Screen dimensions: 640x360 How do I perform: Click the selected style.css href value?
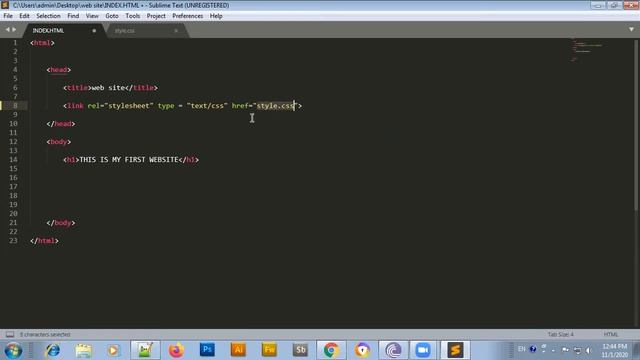pyautogui.click(x=275, y=106)
